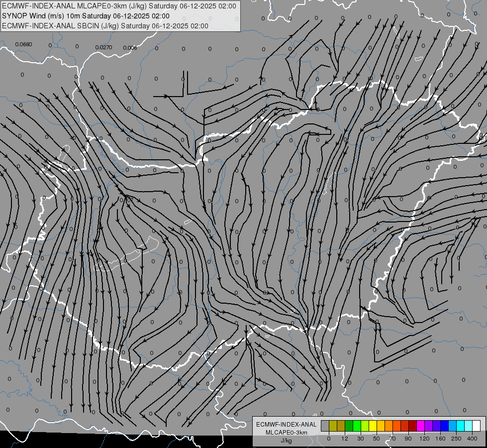
Task: Pick the dark green legend swatch
Action: (349, 426)
